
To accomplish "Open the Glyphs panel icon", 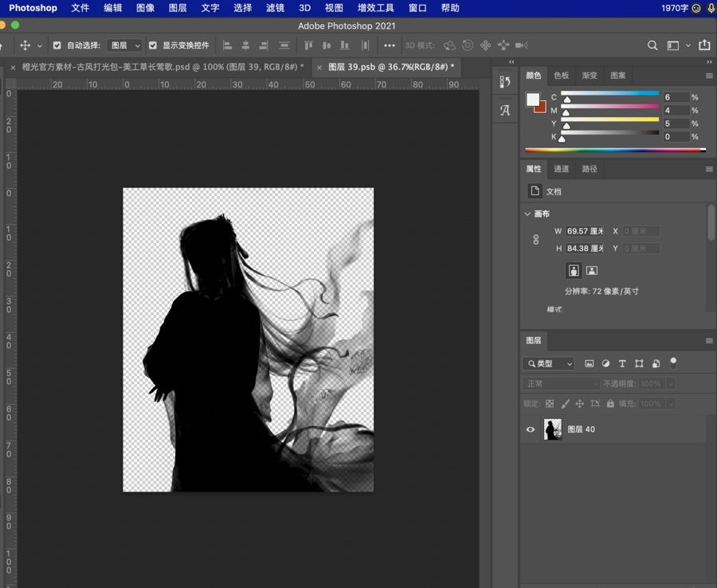I will (504, 111).
